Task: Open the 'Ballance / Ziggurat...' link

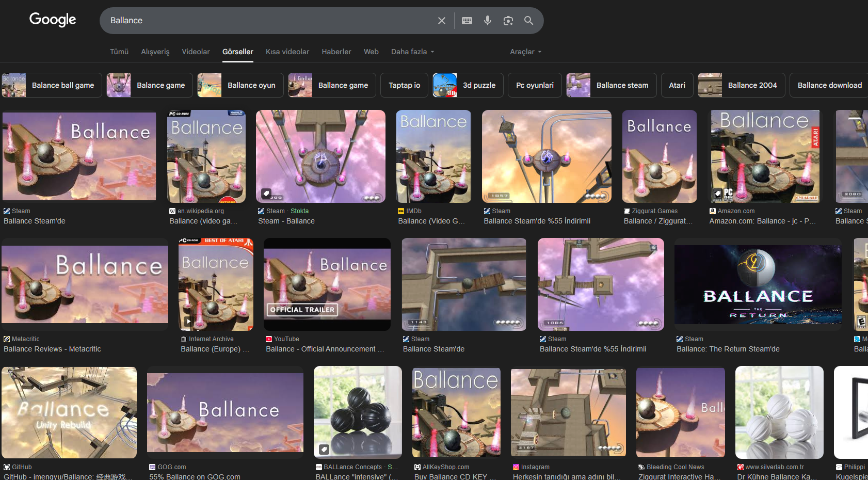Action: pyautogui.click(x=658, y=221)
